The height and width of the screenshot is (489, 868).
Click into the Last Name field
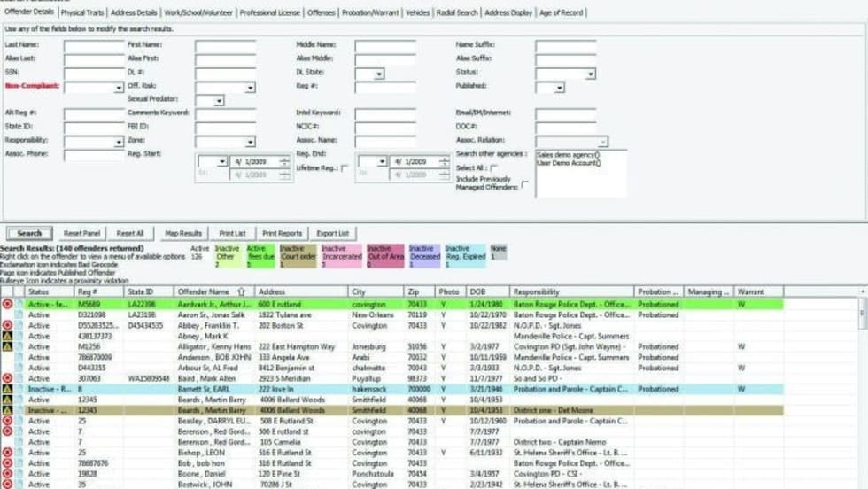pos(94,46)
